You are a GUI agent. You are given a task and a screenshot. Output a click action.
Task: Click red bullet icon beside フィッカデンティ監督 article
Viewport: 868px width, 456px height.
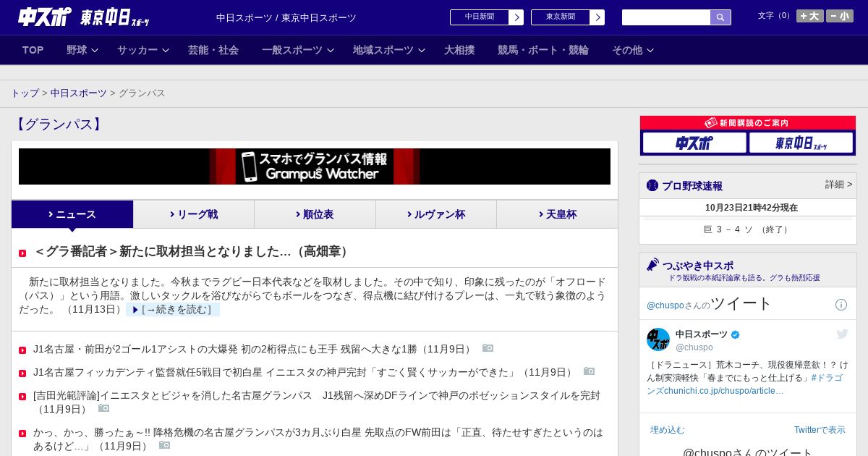pyautogui.click(x=22, y=373)
